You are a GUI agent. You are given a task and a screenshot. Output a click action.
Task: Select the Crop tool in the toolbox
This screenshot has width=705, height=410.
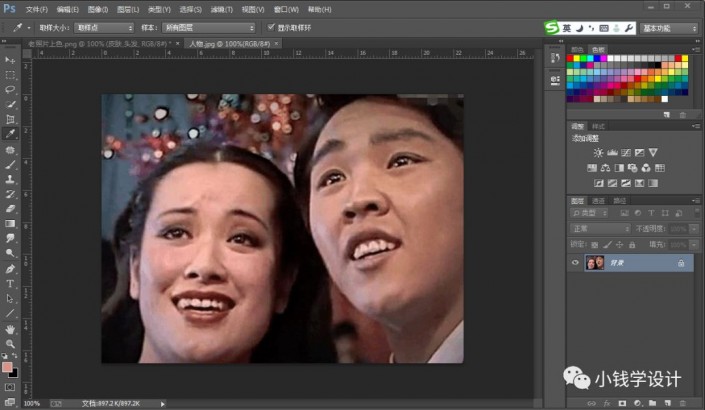coord(10,118)
